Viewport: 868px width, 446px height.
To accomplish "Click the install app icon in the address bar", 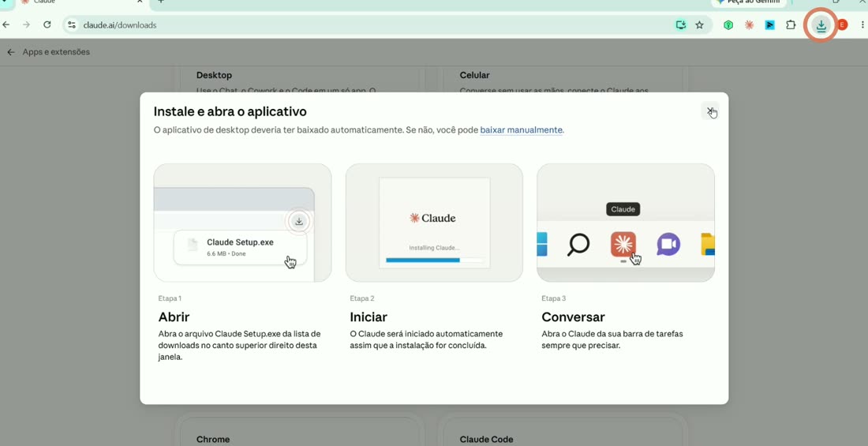I will click(x=681, y=25).
